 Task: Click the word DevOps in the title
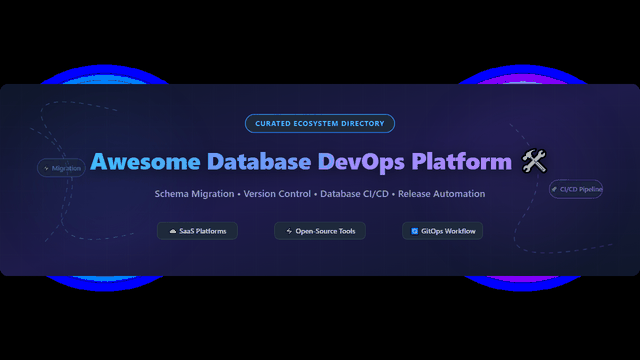click(x=361, y=163)
